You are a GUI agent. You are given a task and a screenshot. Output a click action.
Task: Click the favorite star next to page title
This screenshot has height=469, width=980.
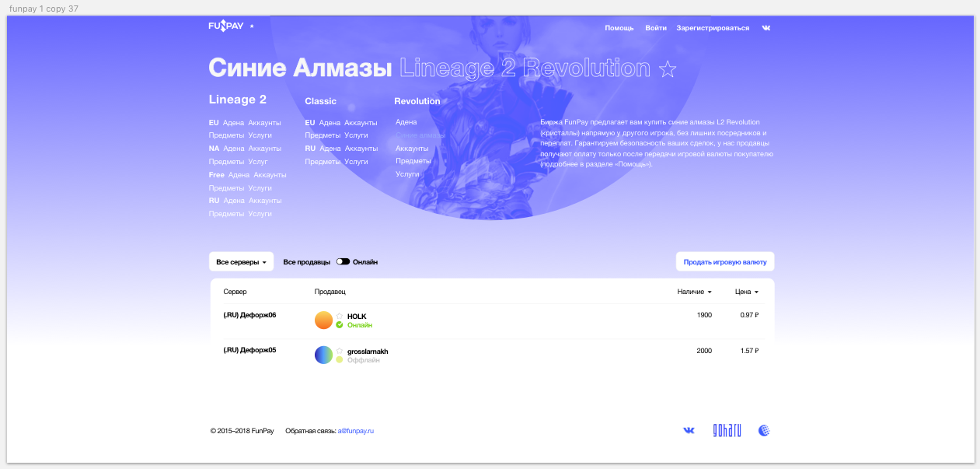[x=667, y=69]
